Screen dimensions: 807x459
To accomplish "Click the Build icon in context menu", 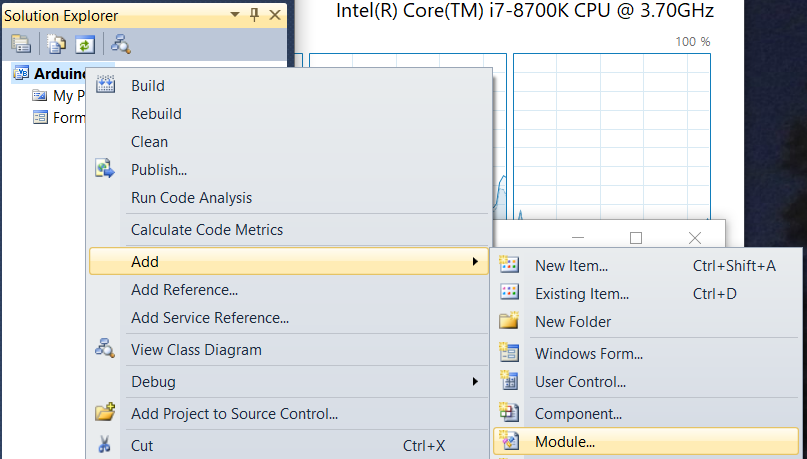I will 106,85.
